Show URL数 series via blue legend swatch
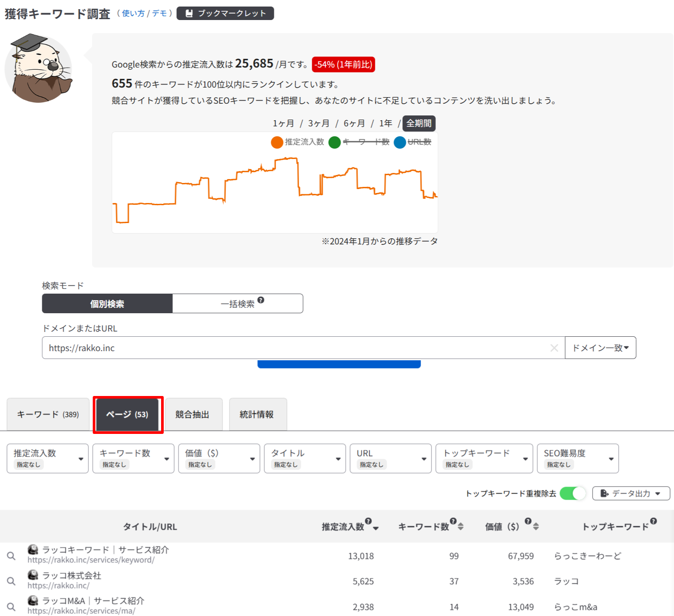Screen dimensions: 674x616 point(400,142)
